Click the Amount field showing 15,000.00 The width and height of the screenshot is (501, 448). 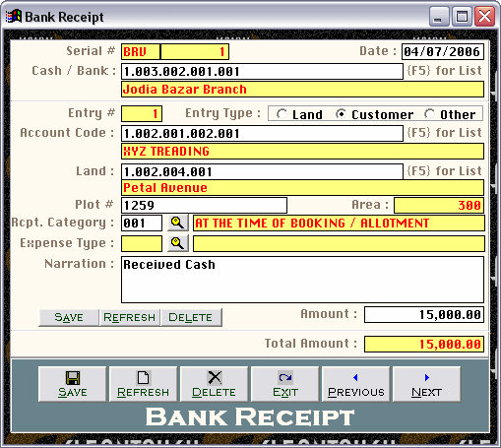pyautogui.click(x=424, y=315)
